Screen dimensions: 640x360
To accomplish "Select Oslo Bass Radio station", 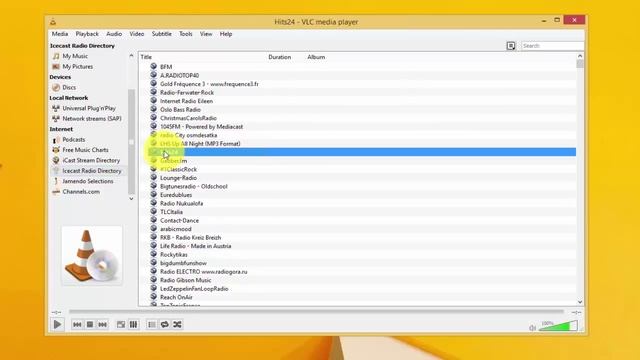I will (180, 110).
